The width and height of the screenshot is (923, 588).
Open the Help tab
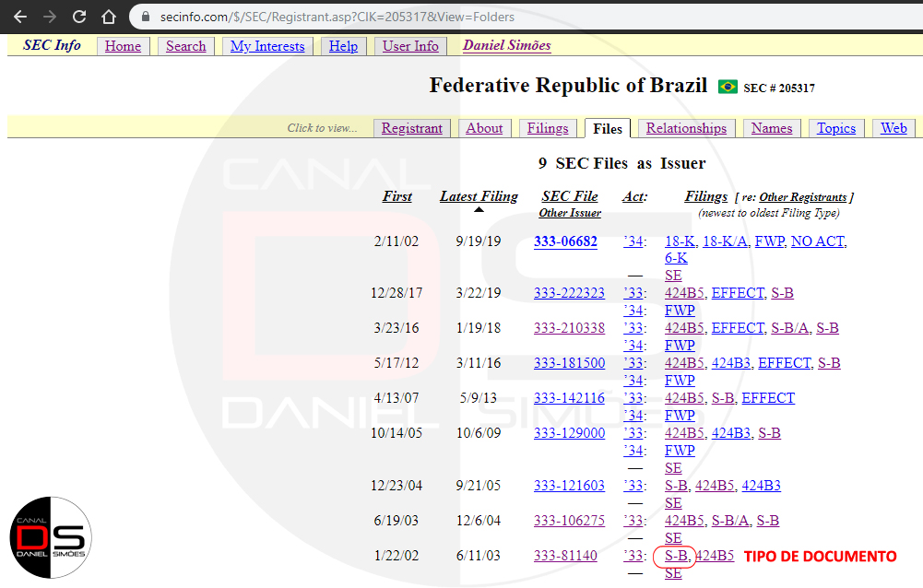[343, 46]
